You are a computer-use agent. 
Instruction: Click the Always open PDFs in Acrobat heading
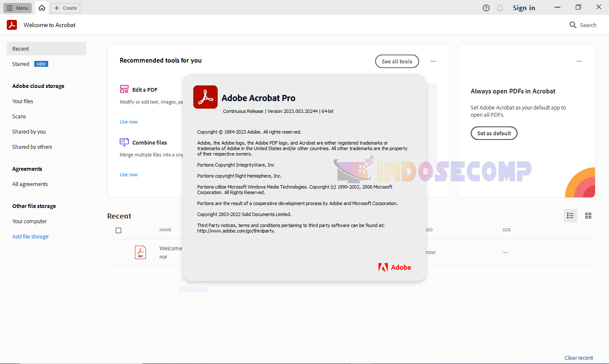pyautogui.click(x=513, y=91)
